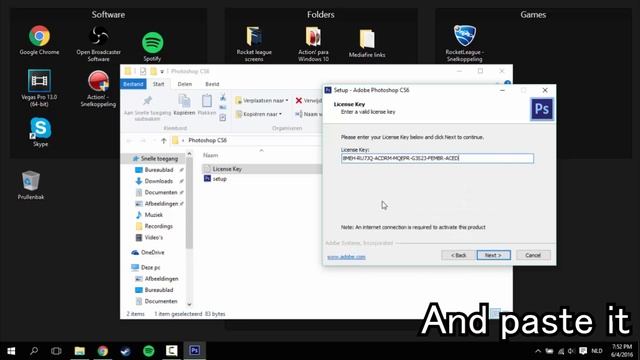Collapse Naam column sort arrow
640x360 pixels.
(262, 151)
